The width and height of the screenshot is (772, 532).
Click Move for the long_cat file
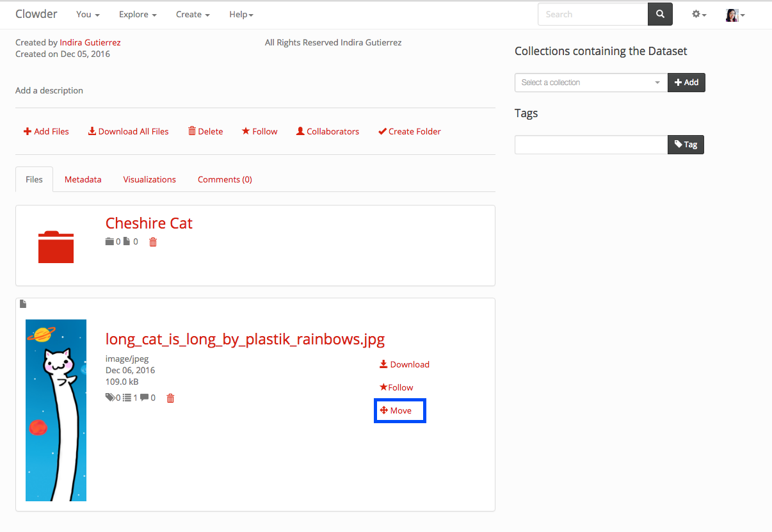tap(399, 410)
